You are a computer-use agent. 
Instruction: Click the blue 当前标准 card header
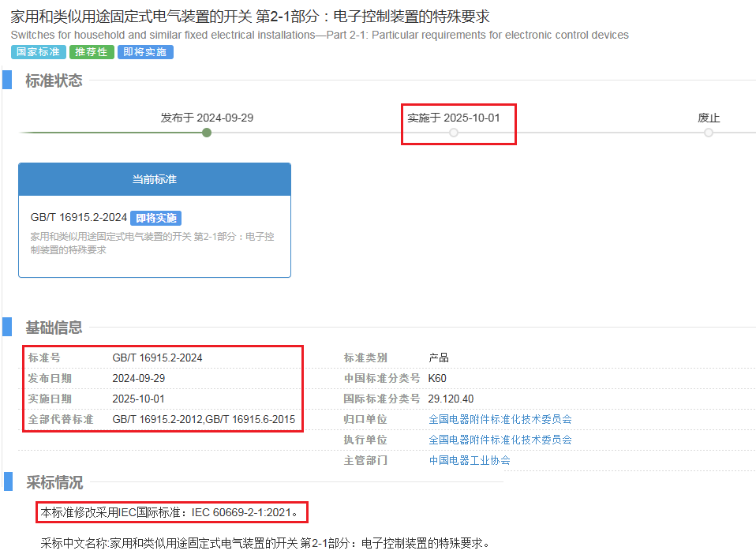(155, 179)
